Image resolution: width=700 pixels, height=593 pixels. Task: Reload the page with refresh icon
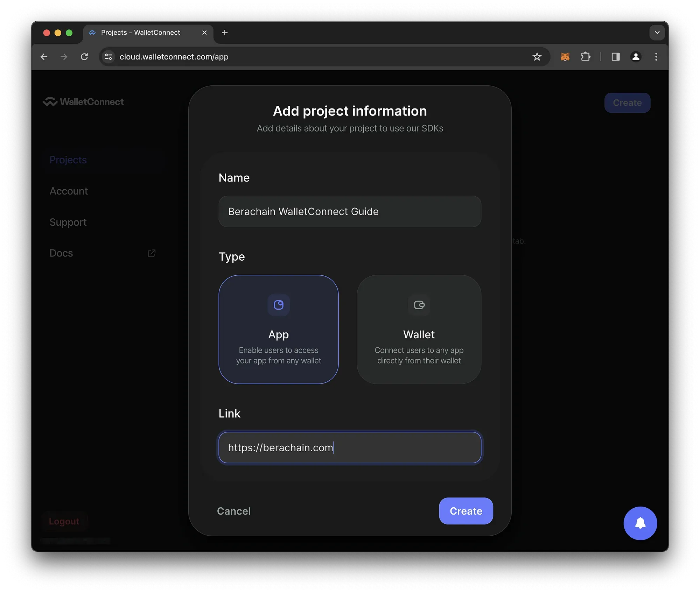click(84, 57)
